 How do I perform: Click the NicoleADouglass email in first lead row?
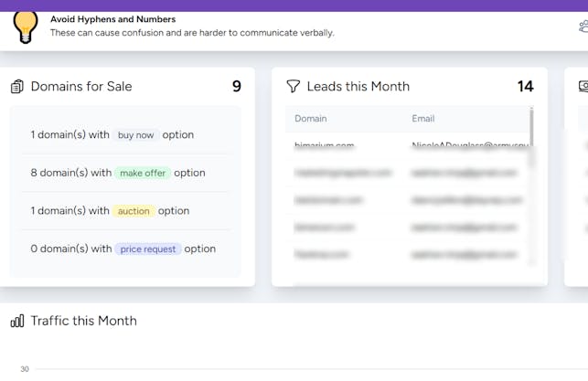tap(468, 145)
